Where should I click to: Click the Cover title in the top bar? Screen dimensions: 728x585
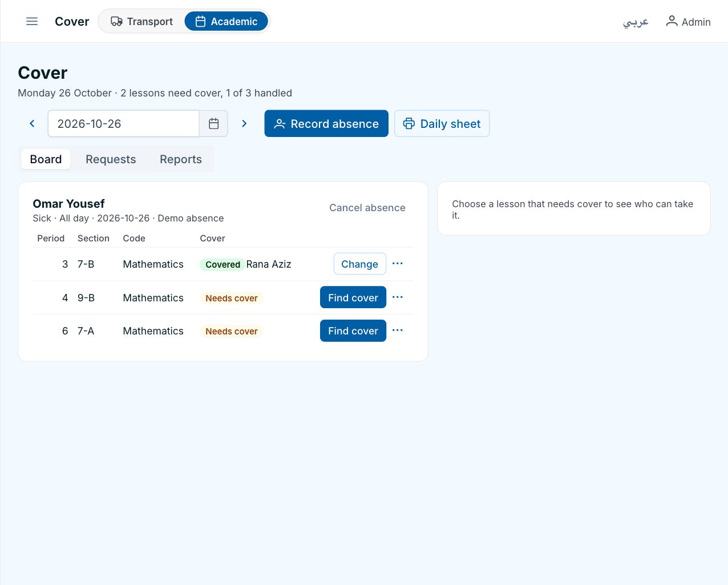[72, 22]
